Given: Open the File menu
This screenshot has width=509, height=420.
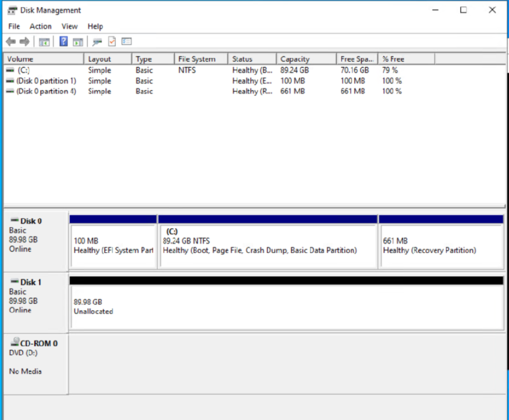Looking at the screenshot, I should [14, 26].
